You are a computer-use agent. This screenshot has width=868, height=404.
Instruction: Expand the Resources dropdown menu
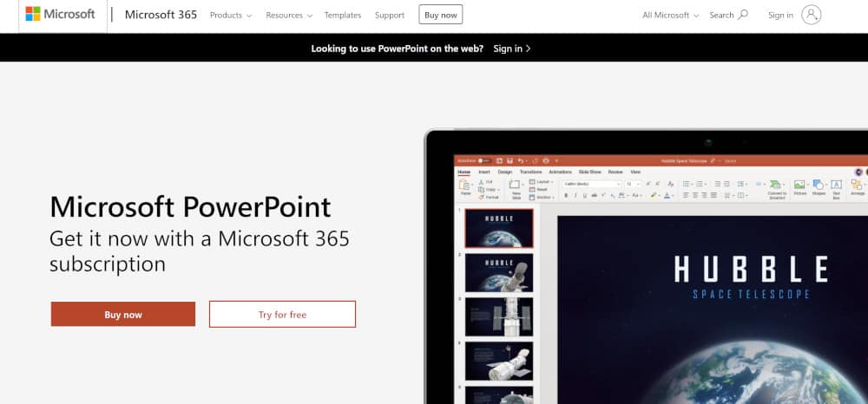(289, 16)
